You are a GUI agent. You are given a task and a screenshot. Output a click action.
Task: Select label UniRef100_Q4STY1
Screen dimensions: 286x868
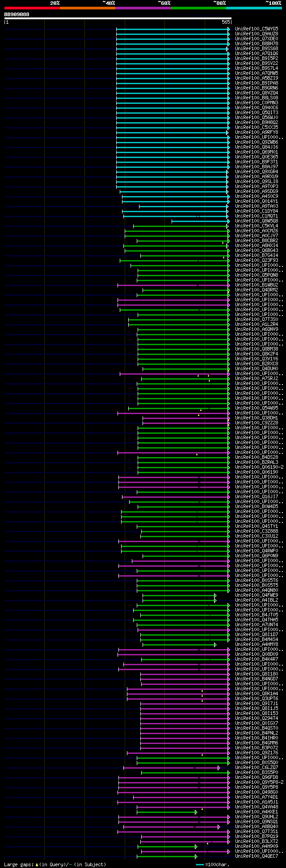pyautogui.click(x=257, y=526)
